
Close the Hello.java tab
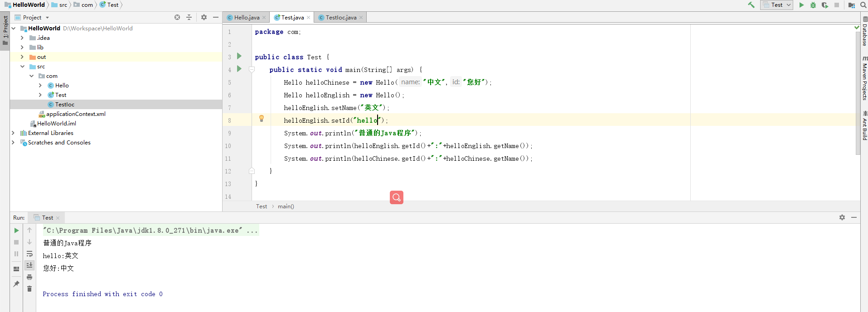pyautogui.click(x=264, y=18)
